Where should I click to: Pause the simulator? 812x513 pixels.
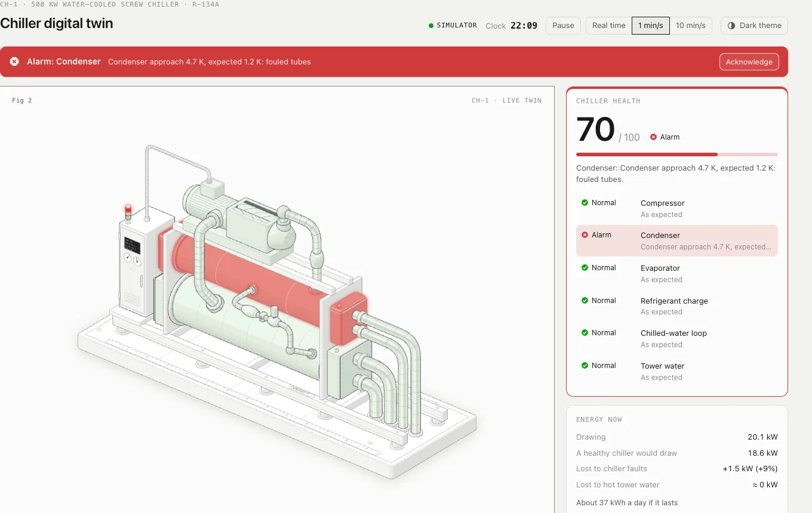tap(563, 26)
